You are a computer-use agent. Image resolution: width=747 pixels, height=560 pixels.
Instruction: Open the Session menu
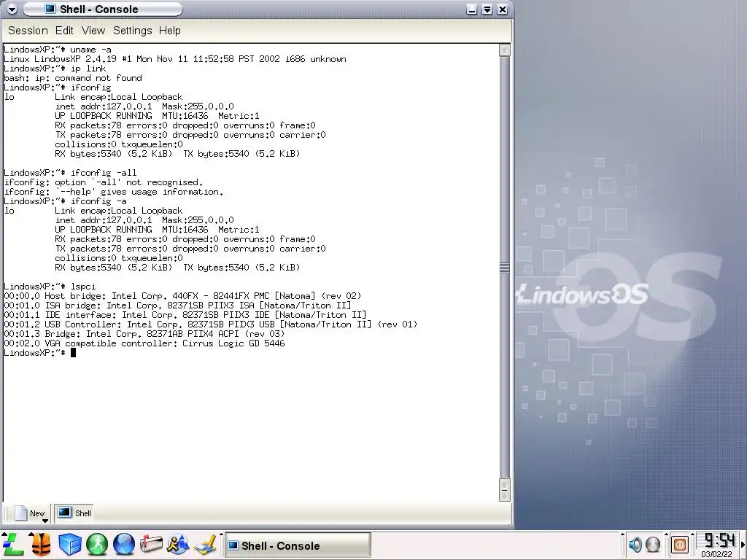28,31
